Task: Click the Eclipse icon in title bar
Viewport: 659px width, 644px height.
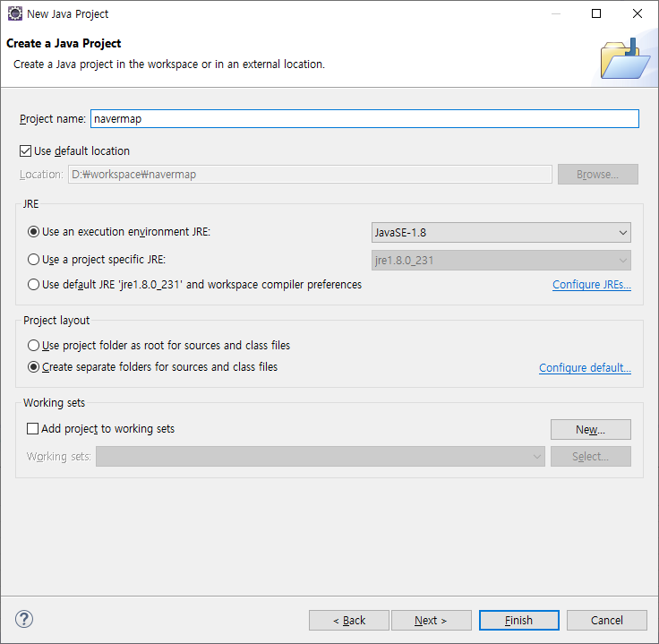Action: (15, 13)
